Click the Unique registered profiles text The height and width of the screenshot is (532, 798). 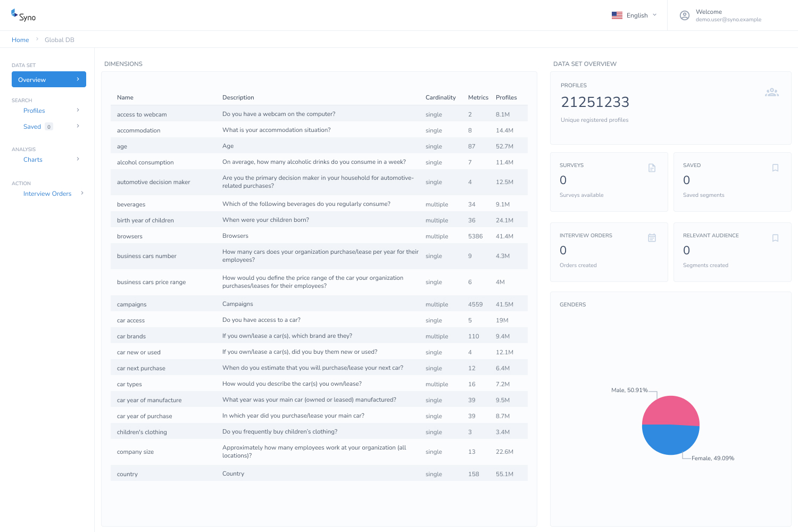tap(594, 120)
